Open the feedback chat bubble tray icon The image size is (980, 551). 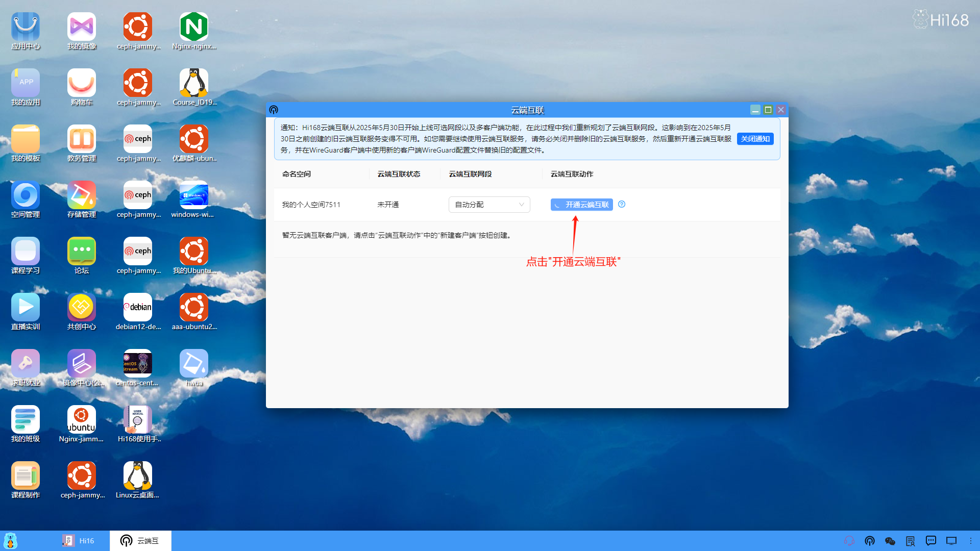pyautogui.click(x=930, y=541)
